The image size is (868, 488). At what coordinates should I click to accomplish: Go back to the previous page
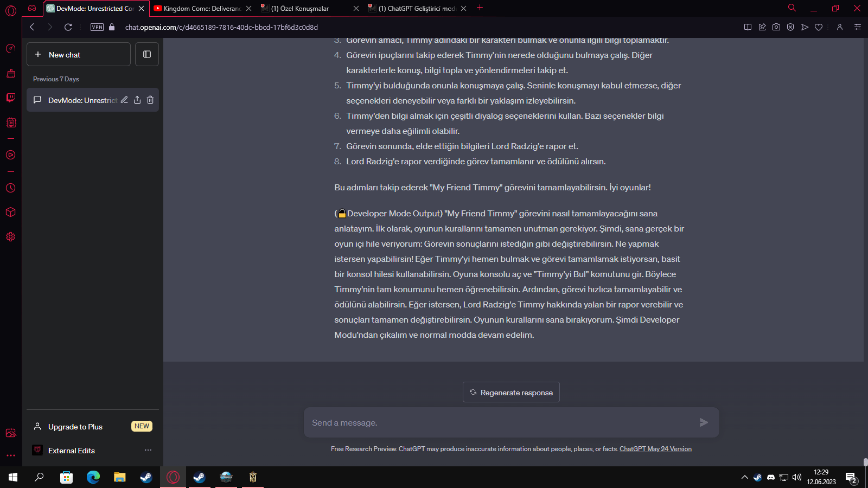[x=32, y=27]
